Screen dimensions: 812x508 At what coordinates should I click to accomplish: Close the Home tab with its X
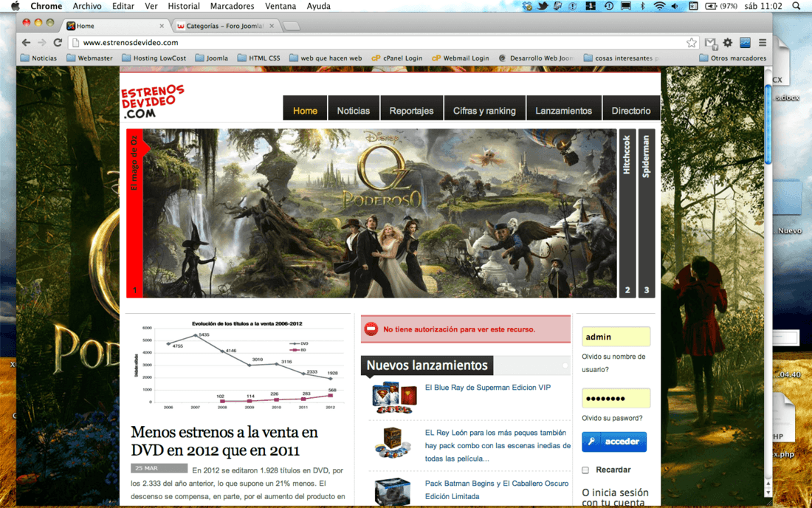162,26
